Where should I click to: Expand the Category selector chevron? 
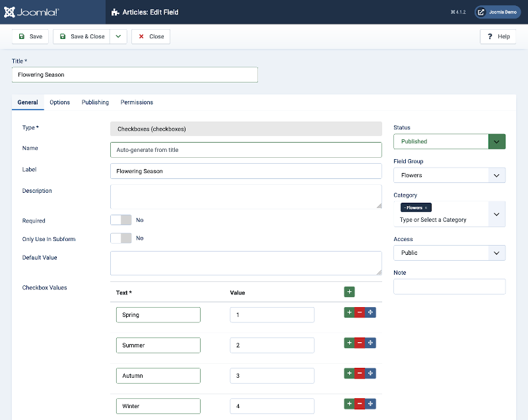point(496,214)
